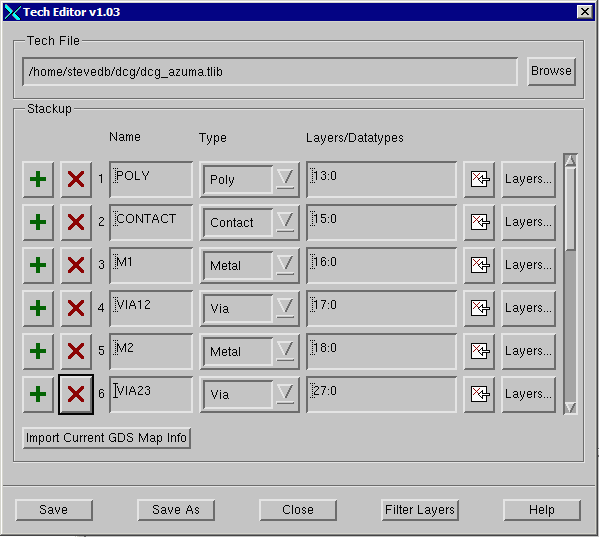Open the Type dropdown for M1 row

tap(249, 265)
